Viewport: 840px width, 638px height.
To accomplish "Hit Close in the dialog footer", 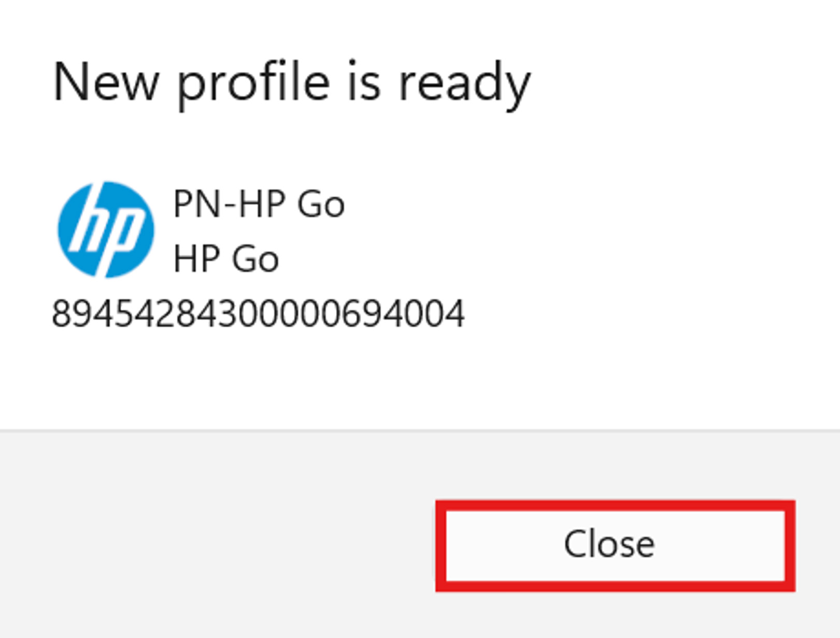I will point(615,545).
